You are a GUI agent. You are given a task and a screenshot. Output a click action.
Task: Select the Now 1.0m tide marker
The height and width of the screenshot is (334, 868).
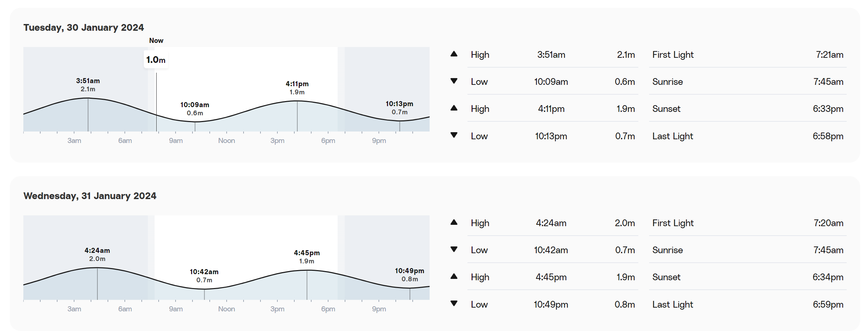156,60
